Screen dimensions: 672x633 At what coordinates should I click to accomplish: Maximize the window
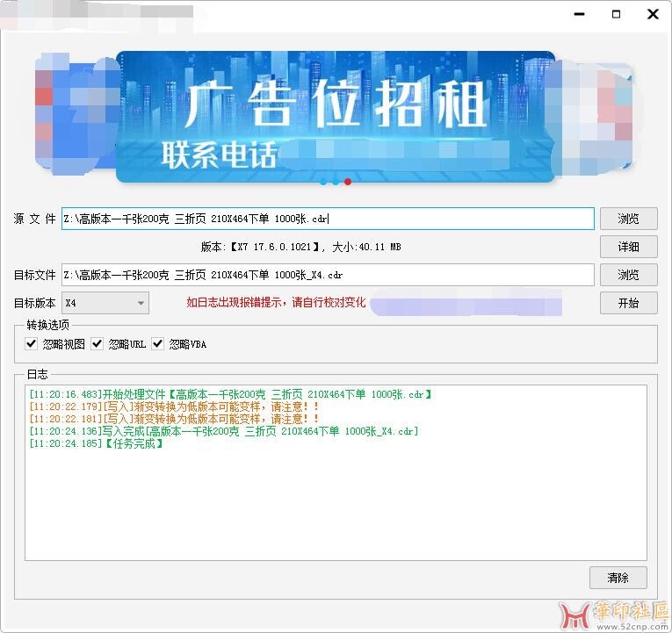[616, 14]
